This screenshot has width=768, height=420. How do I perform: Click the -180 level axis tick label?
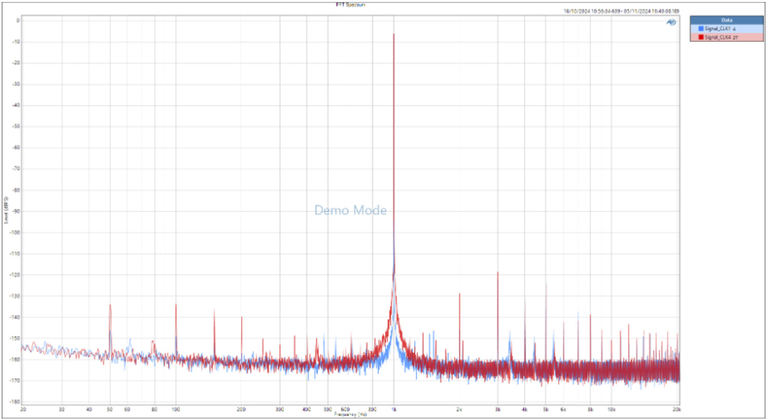tap(16, 402)
